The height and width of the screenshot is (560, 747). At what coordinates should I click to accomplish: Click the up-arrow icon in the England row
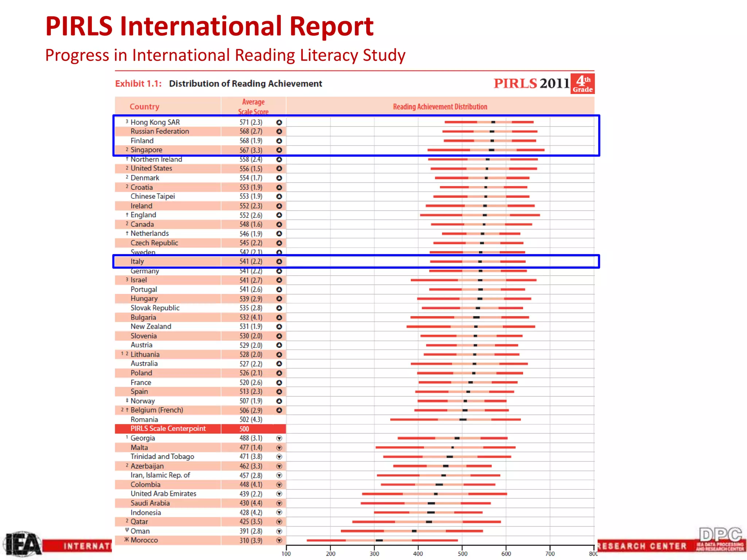(x=279, y=215)
